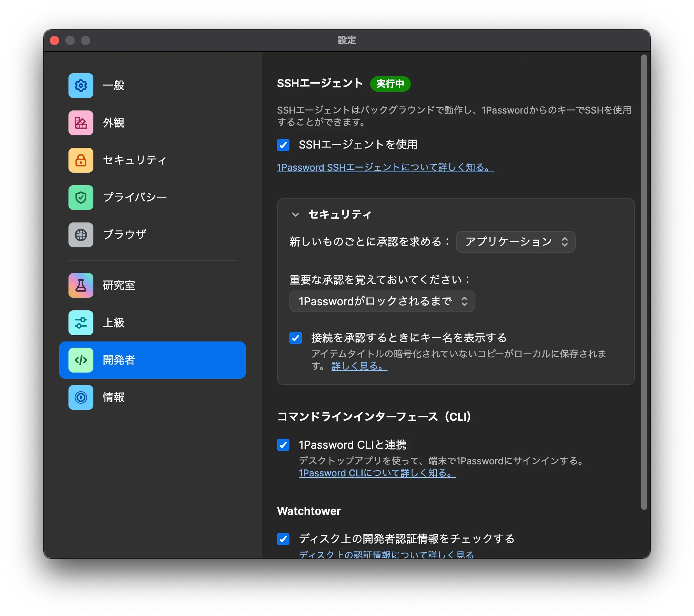This screenshot has height=616, width=694.
Task: Click the General (一般) gear icon
Action: pos(81,86)
